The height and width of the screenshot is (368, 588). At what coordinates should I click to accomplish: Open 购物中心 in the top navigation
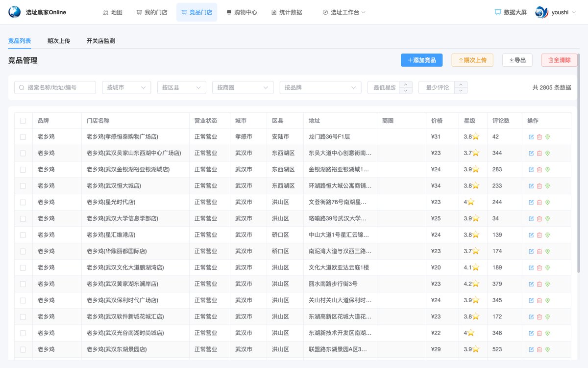pyautogui.click(x=242, y=12)
